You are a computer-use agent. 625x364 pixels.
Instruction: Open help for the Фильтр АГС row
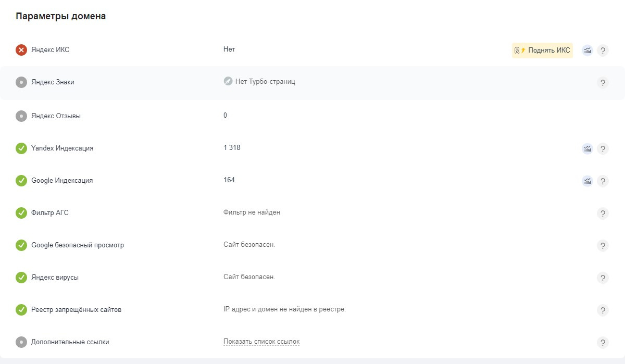tap(603, 214)
